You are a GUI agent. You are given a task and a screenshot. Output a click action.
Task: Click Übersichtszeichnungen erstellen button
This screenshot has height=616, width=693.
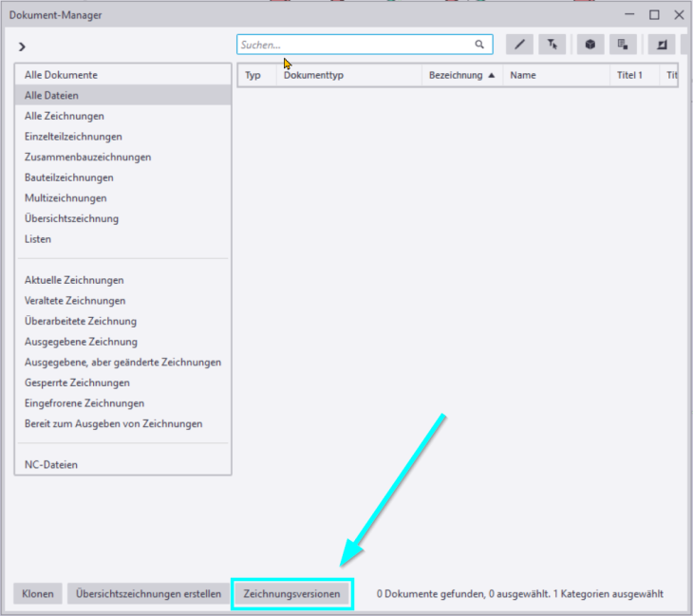click(148, 593)
